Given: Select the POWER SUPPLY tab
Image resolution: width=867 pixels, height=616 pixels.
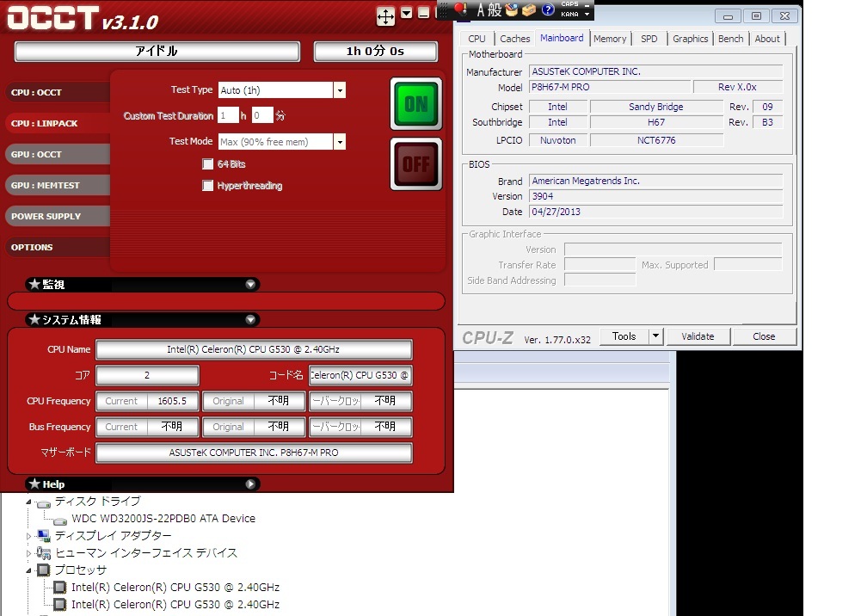Looking at the screenshot, I should click(x=58, y=216).
